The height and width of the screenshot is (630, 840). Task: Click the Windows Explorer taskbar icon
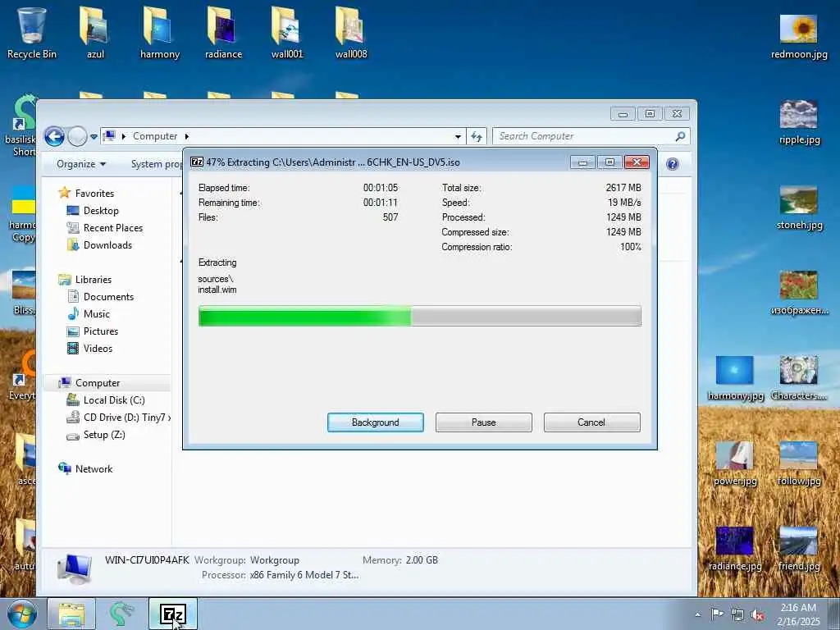[x=71, y=614]
